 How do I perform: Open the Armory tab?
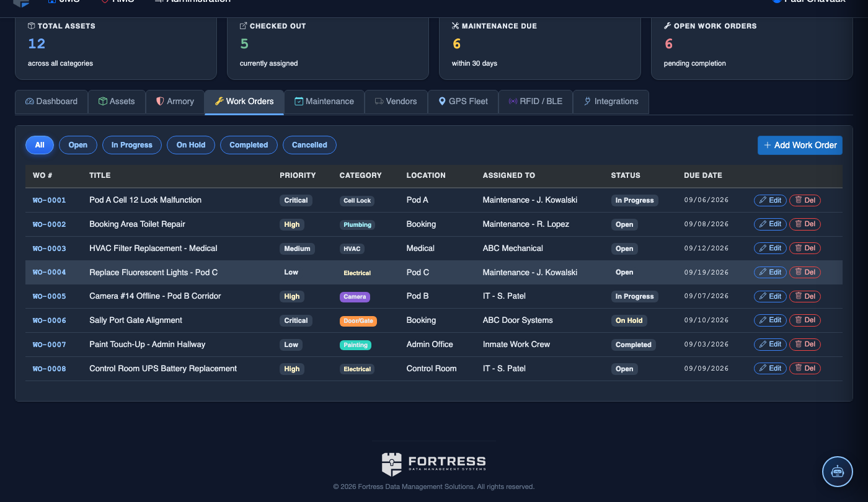(x=175, y=102)
